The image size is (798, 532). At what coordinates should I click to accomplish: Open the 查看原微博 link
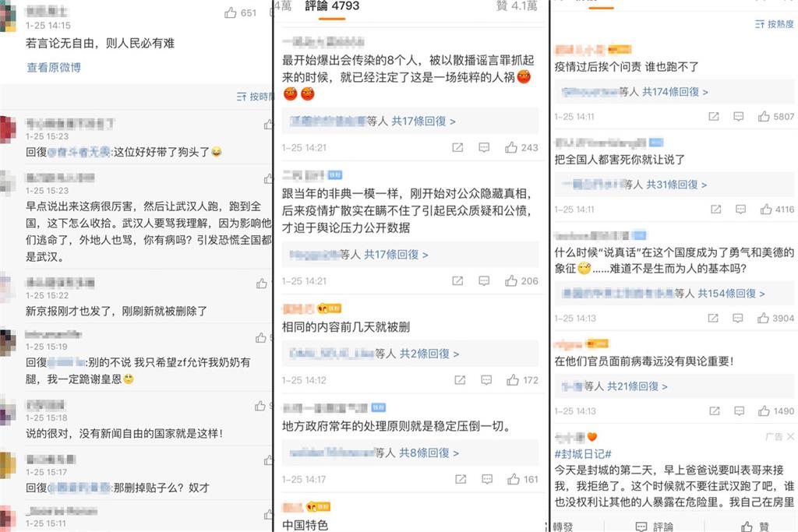(x=54, y=67)
